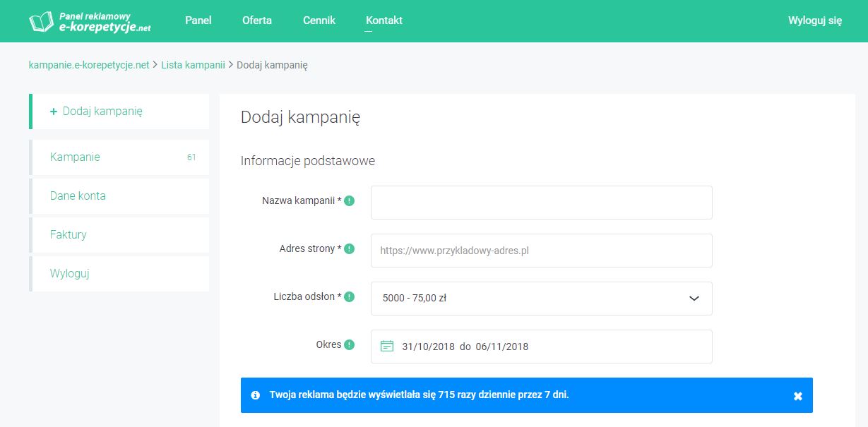Screen dimensions: 868x427
Task: Click info icon next to Liczba odsłon
Action: pos(350,297)
